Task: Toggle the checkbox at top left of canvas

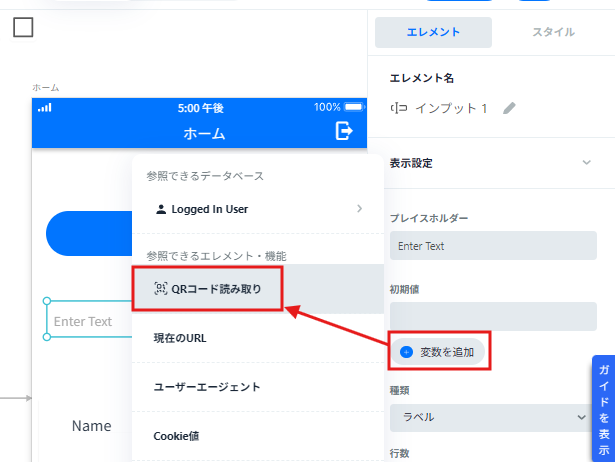Action: coord(23,27)
